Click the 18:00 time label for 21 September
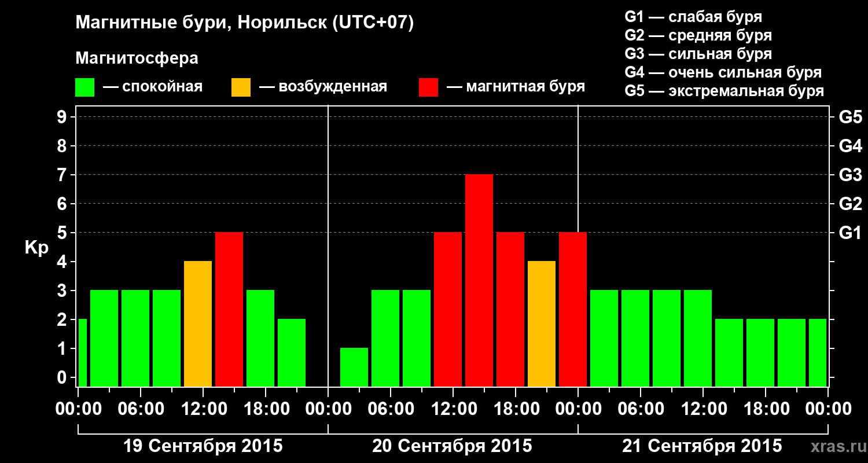This screenshot has height=463, width=868. point(766,409)
